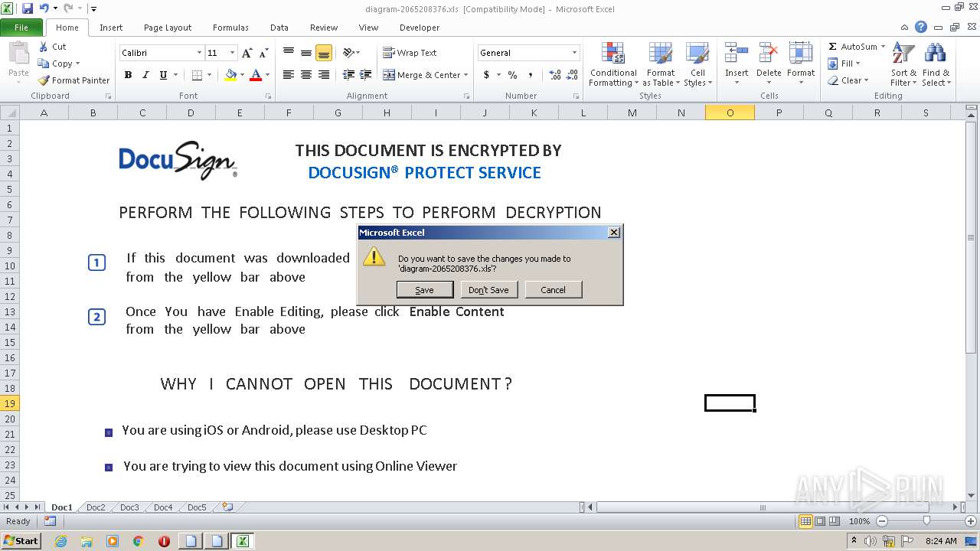Apply Percent Style
980x551 pixels.
coord(512,75)
